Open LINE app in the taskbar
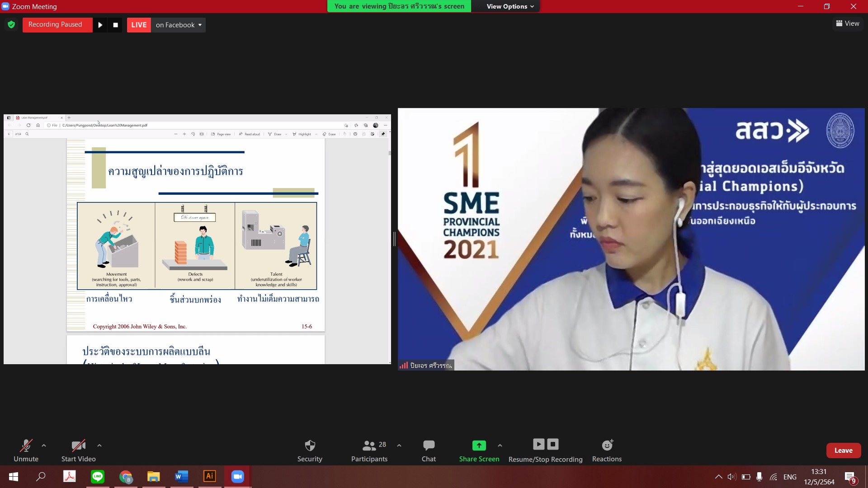Viewport: 868px width, 488px height. click(x=98, y=476)
